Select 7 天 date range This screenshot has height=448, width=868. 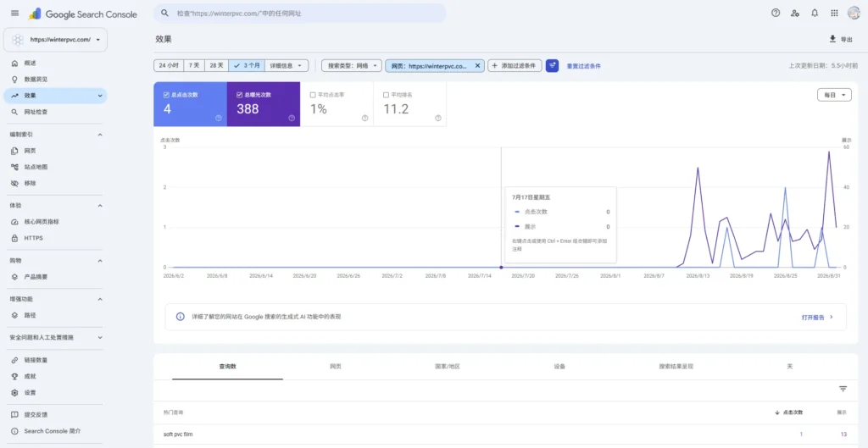[x=194, y=66]
